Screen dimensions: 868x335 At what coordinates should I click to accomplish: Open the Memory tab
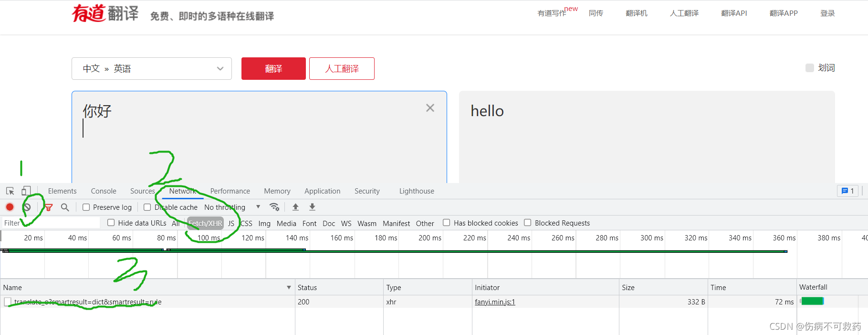click(277, 191)
